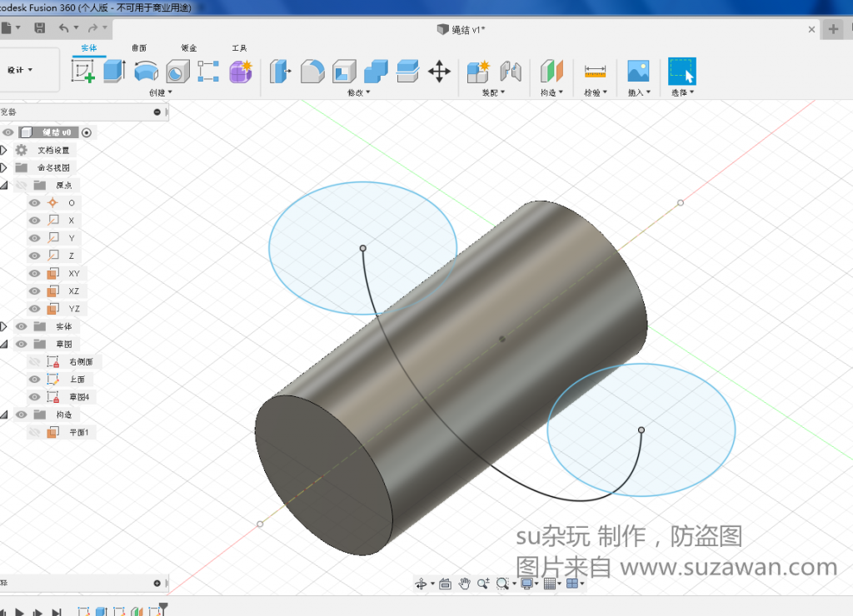
Task: Click the Select tool icon
Action: tap(682, 72)
